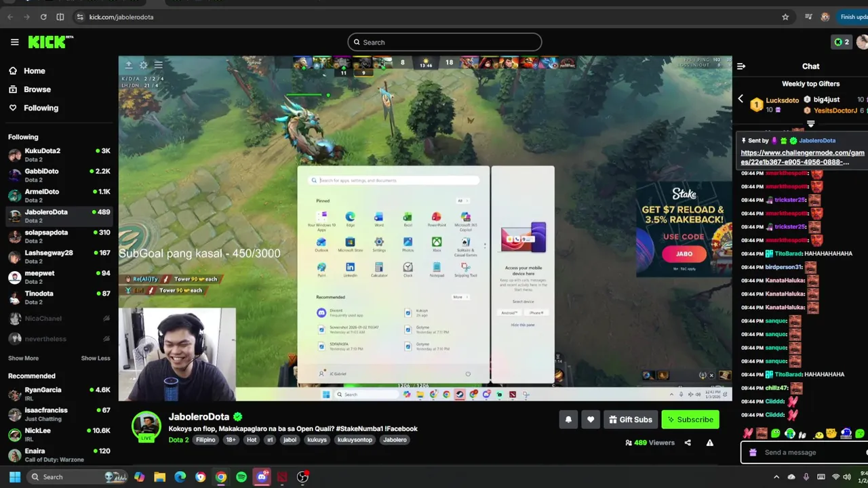Go back in browser history
This screenshot has height=488, width=868.
(x=9, y=17)
